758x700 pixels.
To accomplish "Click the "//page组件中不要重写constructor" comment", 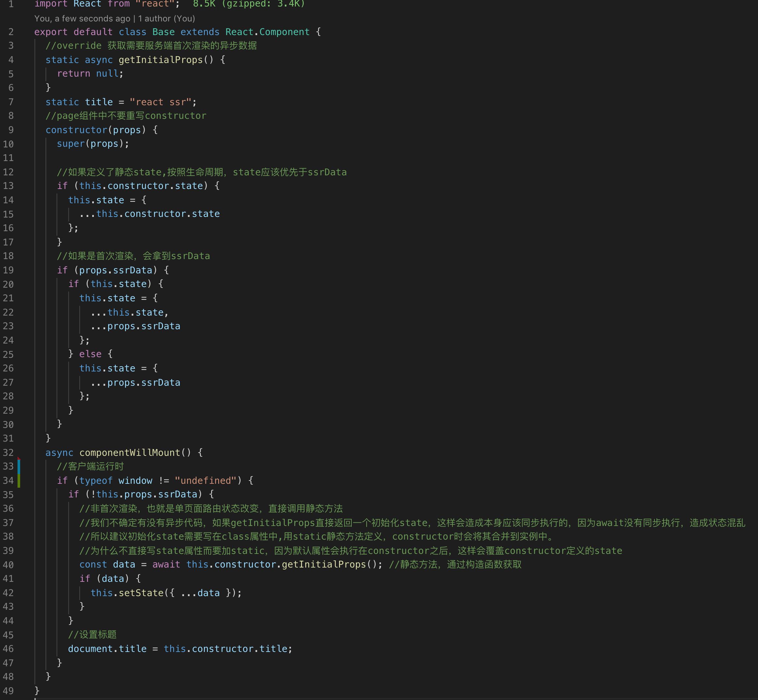I will pyautogui.click(x=126, y=116).
